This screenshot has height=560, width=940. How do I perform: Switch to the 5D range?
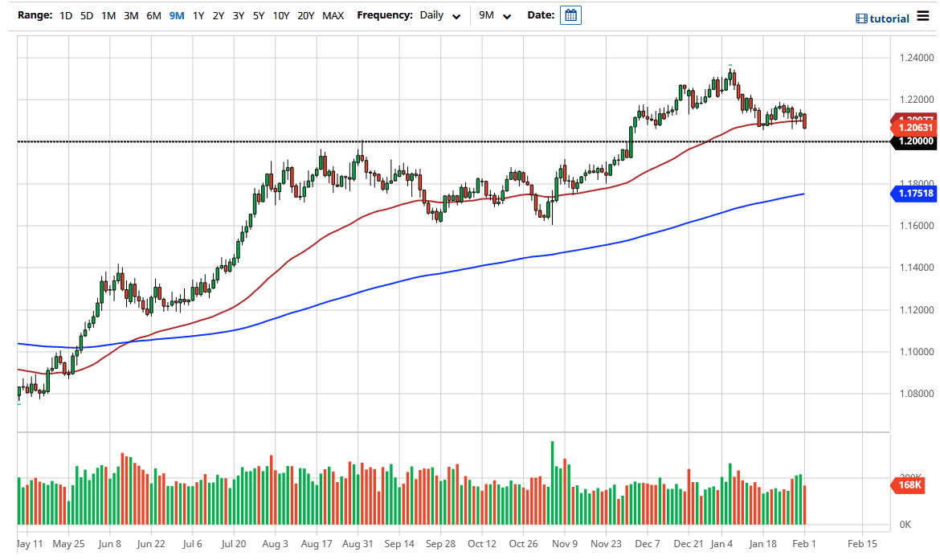86,15
